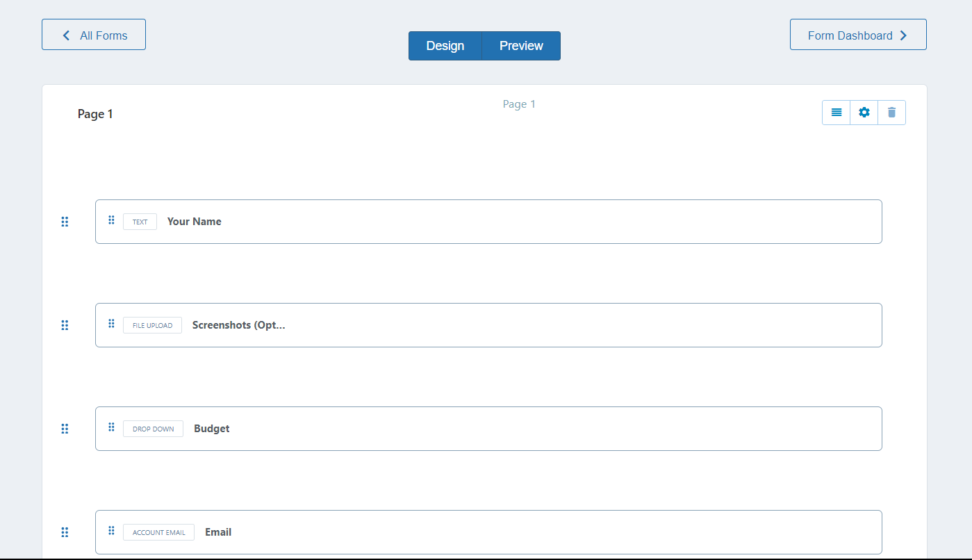The image size is (972, 560).
Task: Click the FILE UPLOAD badge on Screenshots field
Action: [152, 324]
